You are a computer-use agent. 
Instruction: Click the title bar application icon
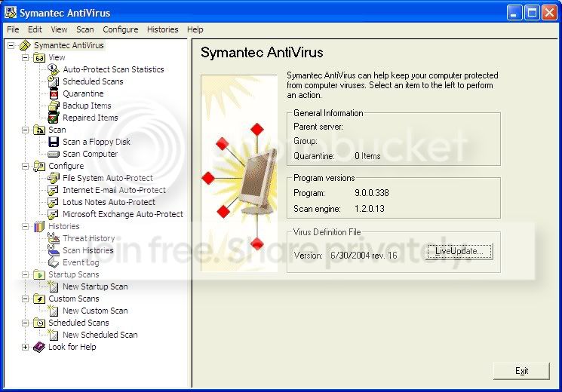pyautogui.click(x=11, y=13)
